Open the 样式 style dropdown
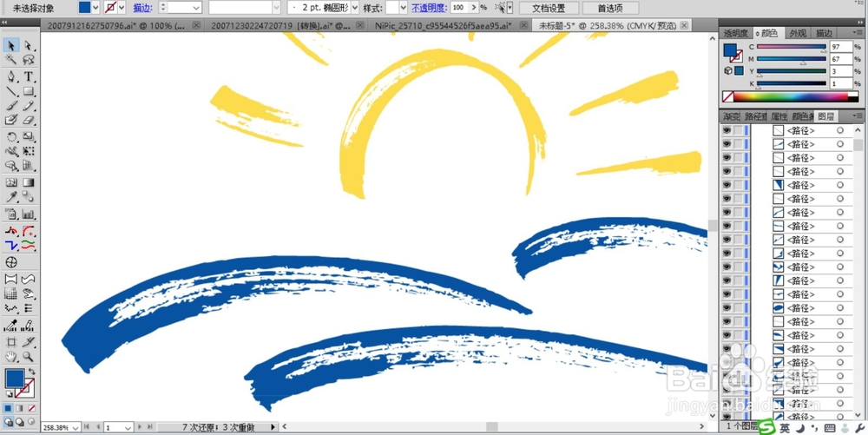 [403, 8]
